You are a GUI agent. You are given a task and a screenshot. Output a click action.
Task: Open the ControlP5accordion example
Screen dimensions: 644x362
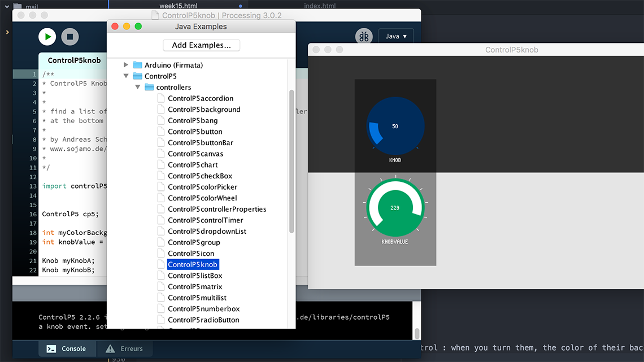pyautogui.click(x=201, y=98)
